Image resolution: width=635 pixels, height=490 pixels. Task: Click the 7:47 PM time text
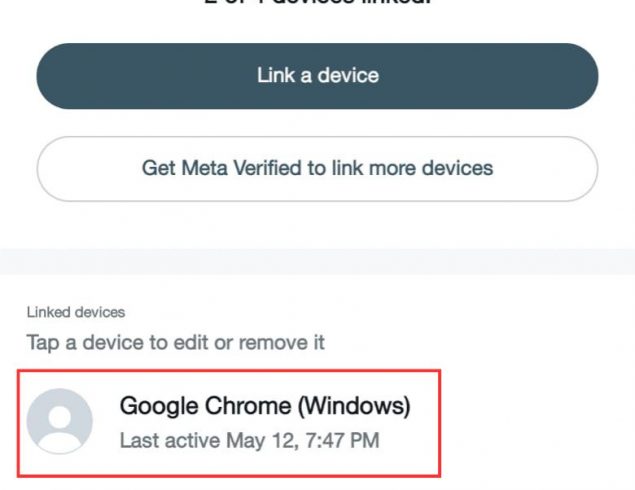pyautogui.click(x=342, y=441)
